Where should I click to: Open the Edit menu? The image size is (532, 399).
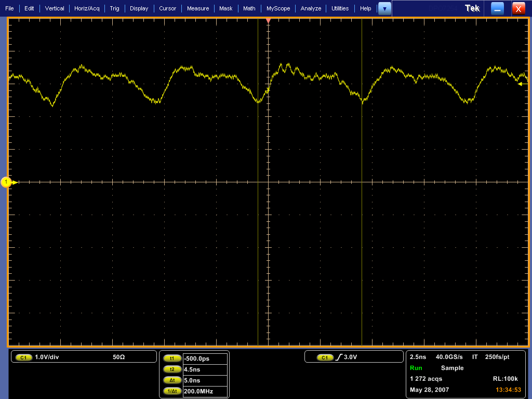click(29, 8)
